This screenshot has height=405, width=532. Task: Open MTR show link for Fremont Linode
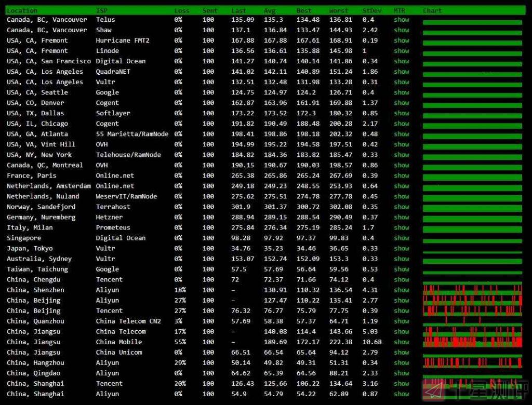[x=401, y=51]
